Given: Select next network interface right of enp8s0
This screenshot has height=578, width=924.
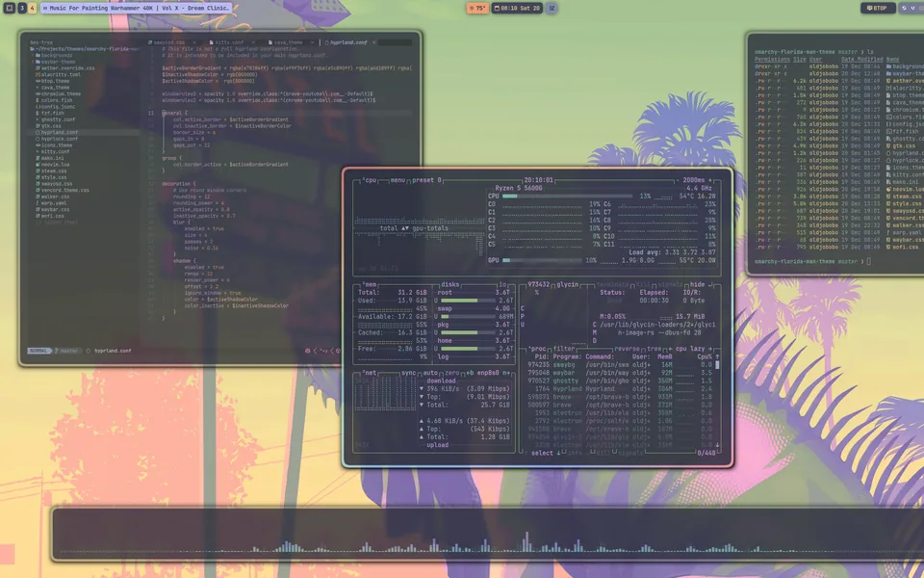Looking at the screenshot, I should point(506,374).
